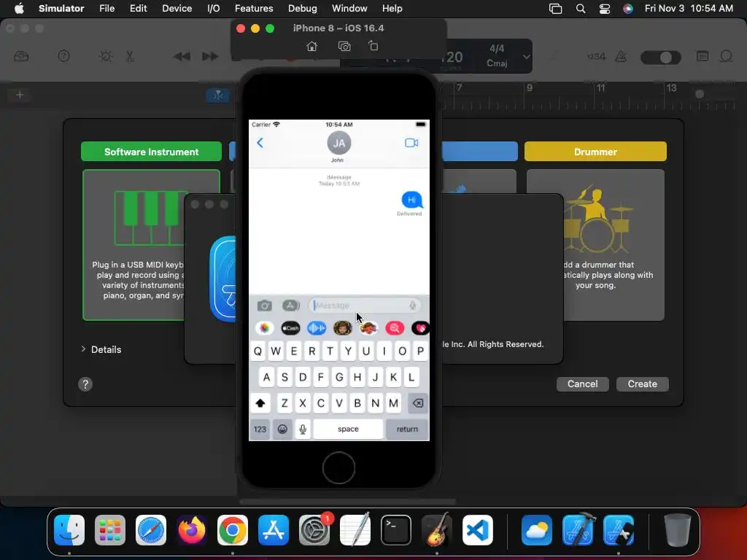
Task: Open Terminal from the Dock
Action: [x=396, y=530]
